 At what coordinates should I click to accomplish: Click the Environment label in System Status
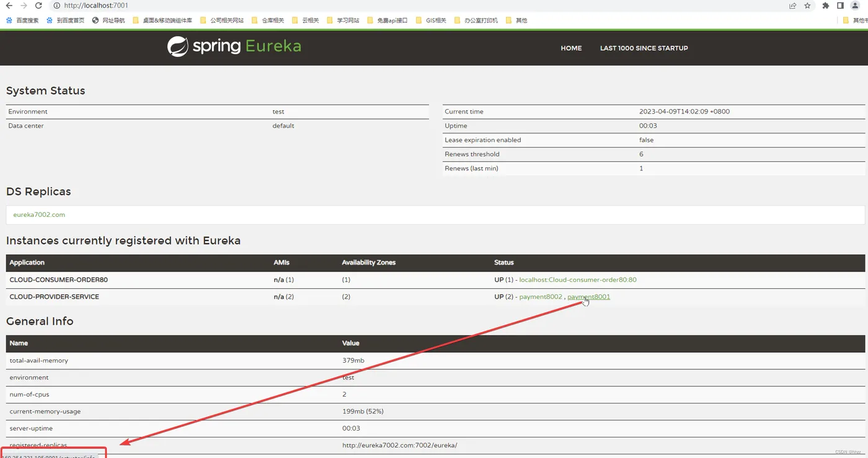(x=28, y=112)
